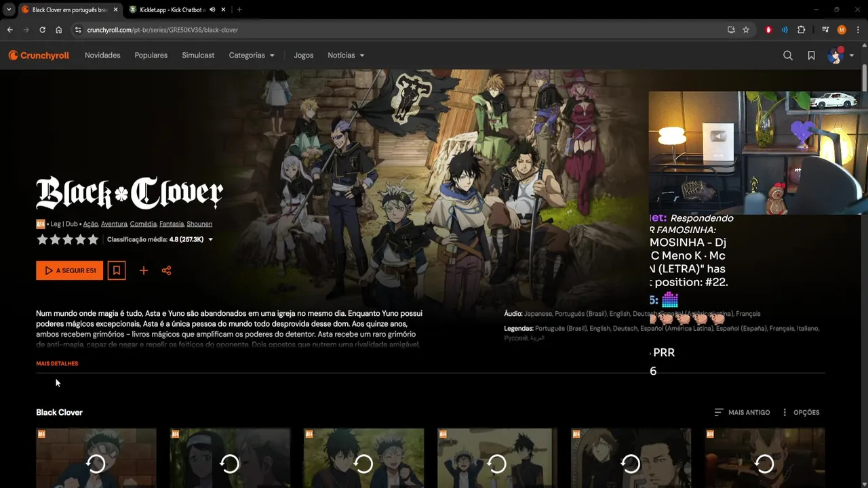The width and height of the screenshot is (868, 488).
Task: Open the first episode thumbnail
Action: click(x=96, y=458)
